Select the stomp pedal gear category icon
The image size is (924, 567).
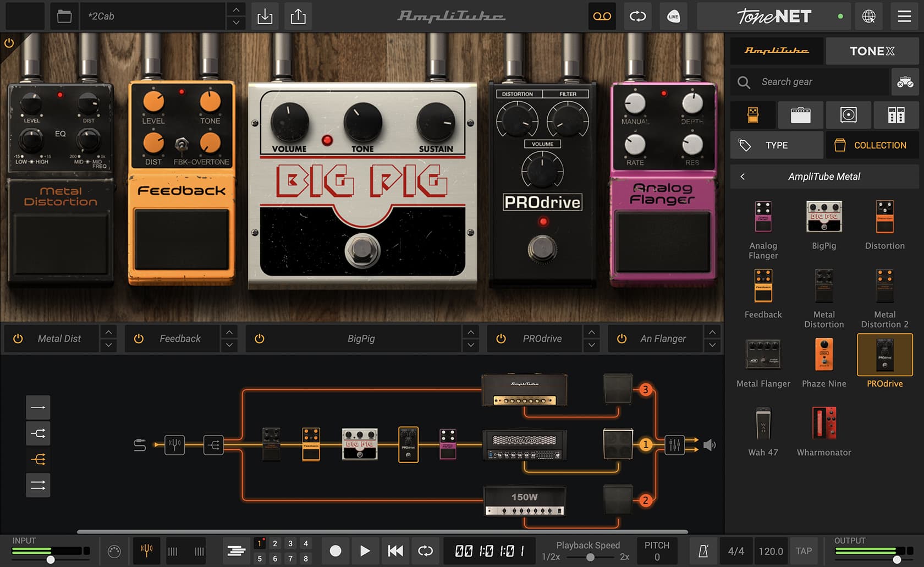click(x=753, y=115)
